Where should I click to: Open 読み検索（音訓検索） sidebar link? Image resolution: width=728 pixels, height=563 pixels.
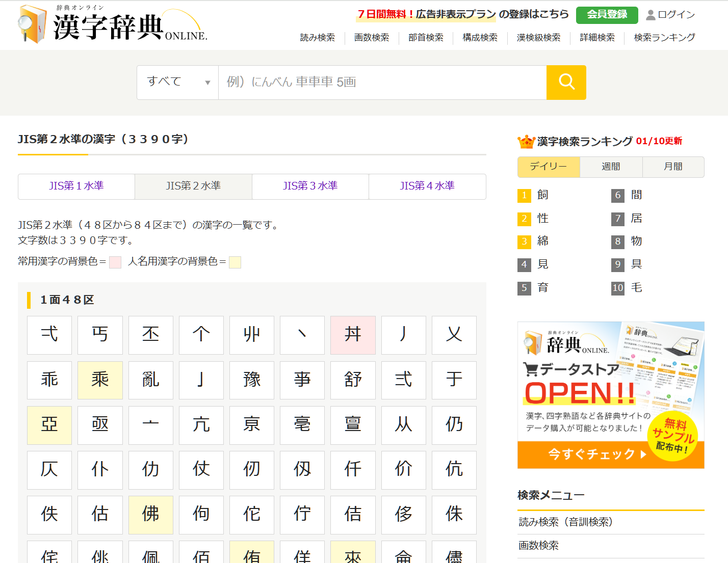click(565, 522)
